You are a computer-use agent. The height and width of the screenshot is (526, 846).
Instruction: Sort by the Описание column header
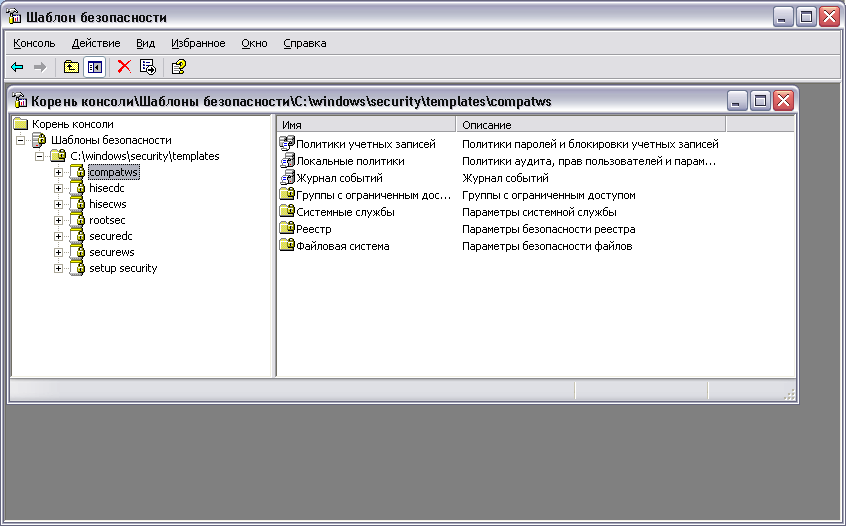point(591,125)
